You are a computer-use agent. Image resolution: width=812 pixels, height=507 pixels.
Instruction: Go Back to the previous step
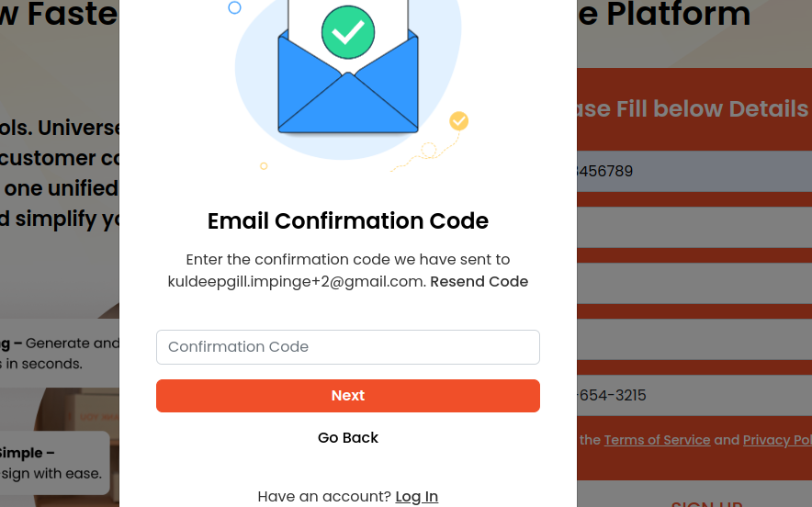[x=348, y=438]
